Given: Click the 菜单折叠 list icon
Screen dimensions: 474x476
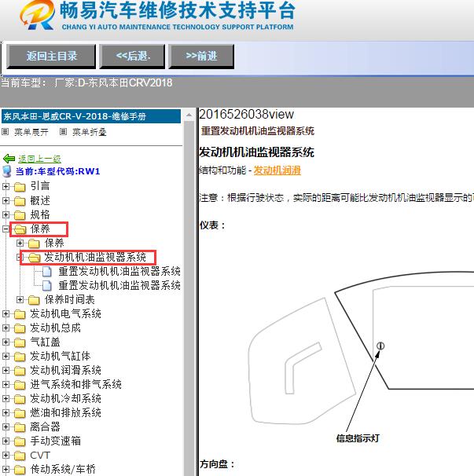Looking at the screenshot, I should point(63,132).
